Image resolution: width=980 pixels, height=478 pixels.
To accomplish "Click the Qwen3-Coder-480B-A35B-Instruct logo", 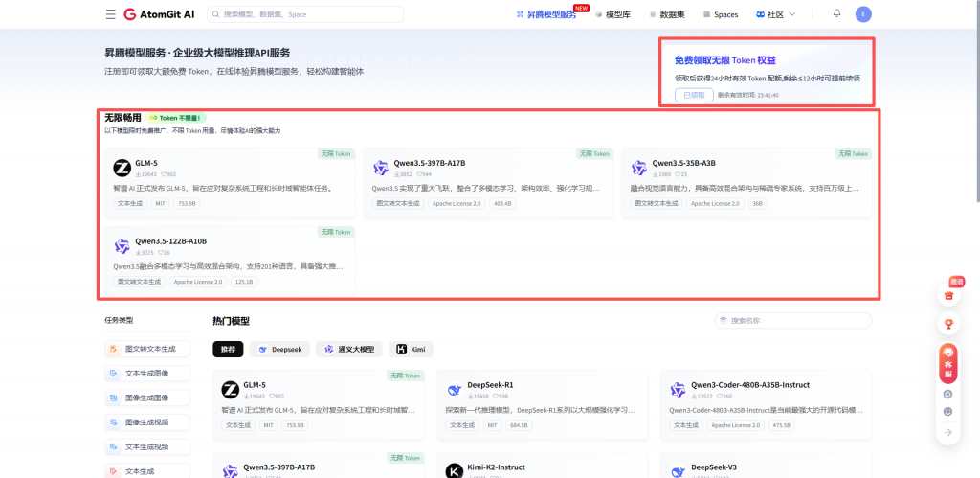I will [x=679, y=390].
